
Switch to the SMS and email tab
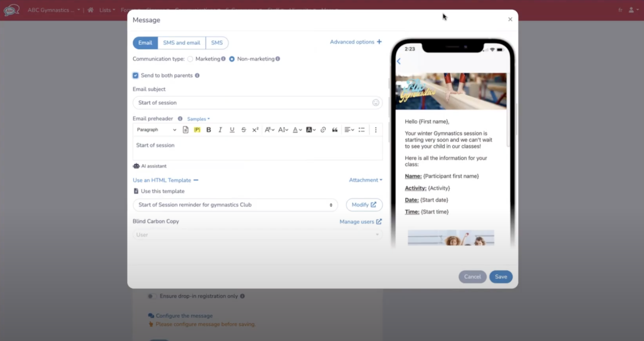(x=181, y=43)
